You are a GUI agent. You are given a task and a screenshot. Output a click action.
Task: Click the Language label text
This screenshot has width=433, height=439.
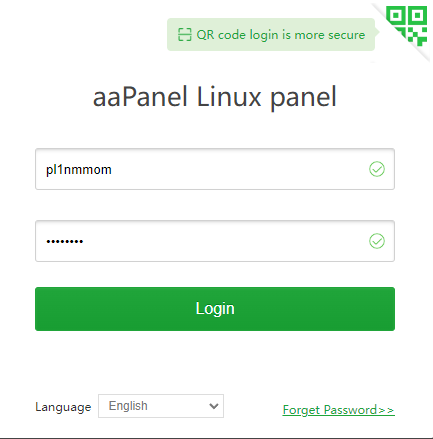pyautogui.click(x=63, y=407)
